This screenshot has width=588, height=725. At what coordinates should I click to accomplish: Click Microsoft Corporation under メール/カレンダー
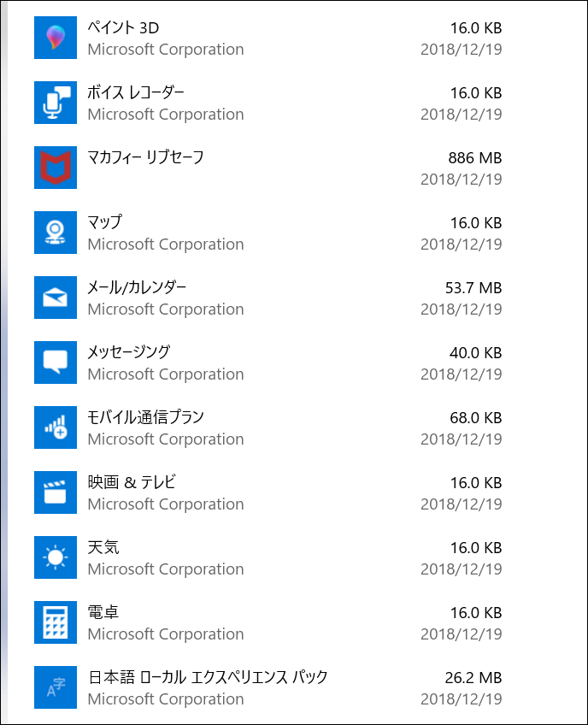(x=166, y=309)
